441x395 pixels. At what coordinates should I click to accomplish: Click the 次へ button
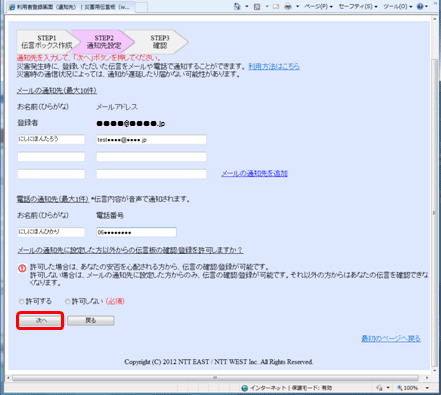click(40, 321)
